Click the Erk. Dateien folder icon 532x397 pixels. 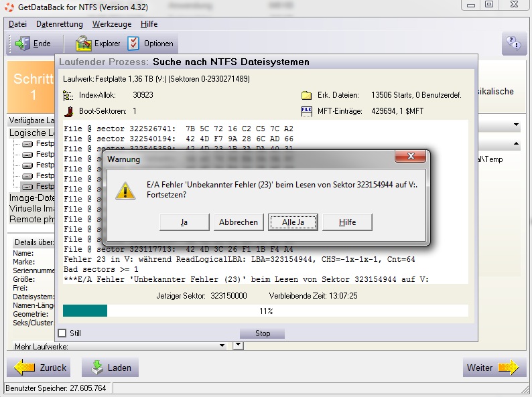(306, 95)
